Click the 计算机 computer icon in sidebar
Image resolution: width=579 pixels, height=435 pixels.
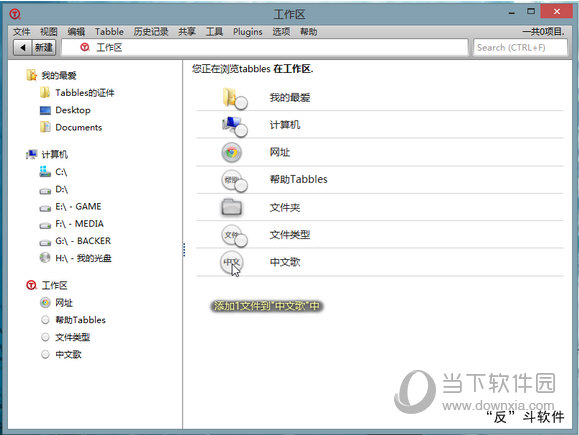pos(32,154)
